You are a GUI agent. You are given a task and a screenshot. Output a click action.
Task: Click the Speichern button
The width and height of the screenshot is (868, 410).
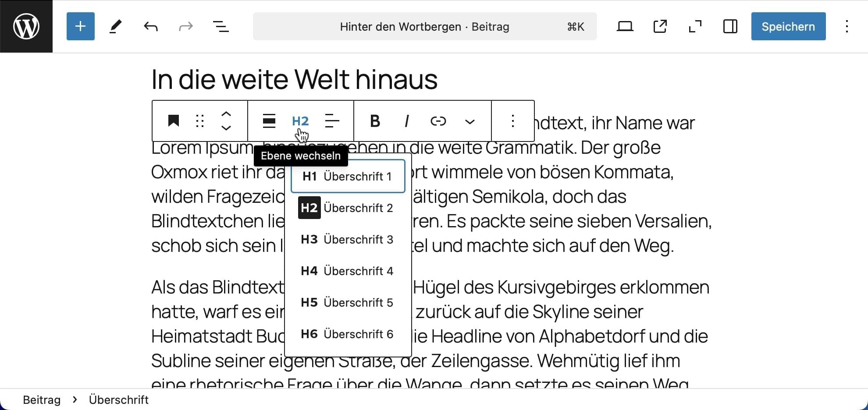(788, 27)
